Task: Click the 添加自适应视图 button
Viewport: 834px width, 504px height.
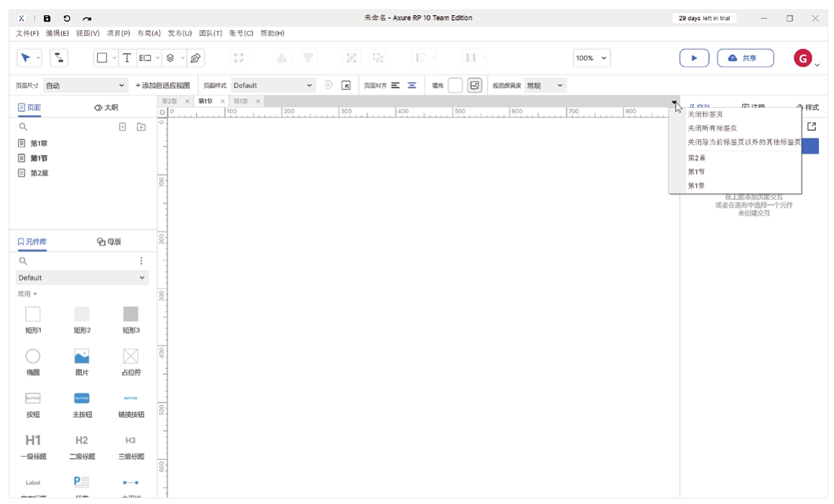Action: point(162,85)
